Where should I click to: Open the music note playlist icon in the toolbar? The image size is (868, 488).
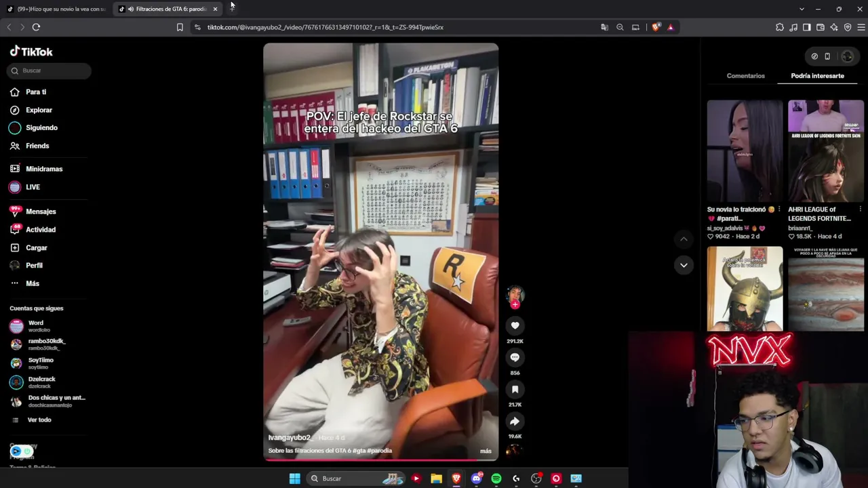[x=793, y=27]
